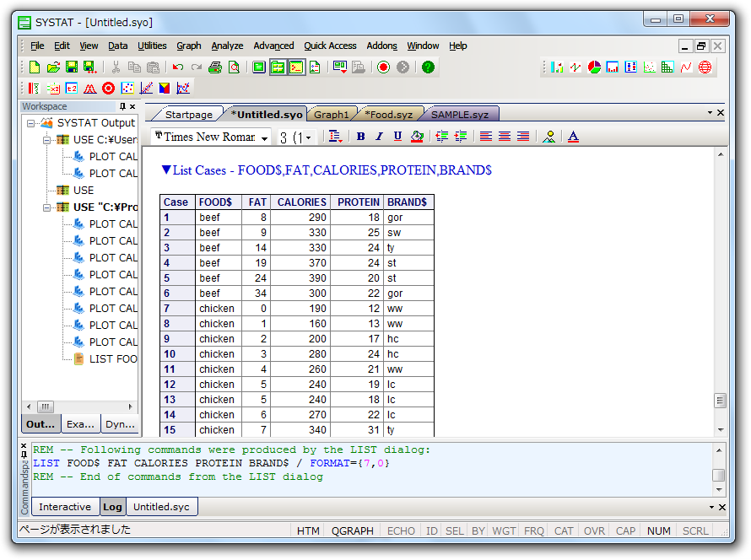Viewport: 751px width, 560px height.
Task: Click the regression line plot icon
Action: tap(146, 88)
